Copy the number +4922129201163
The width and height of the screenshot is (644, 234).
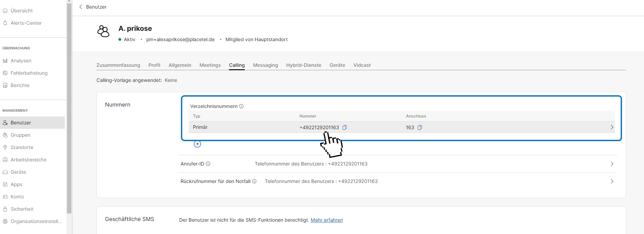point(345,127)
